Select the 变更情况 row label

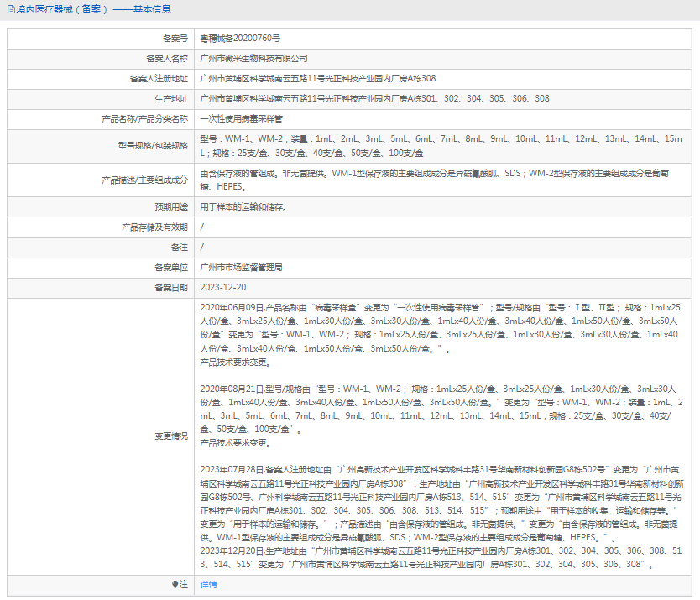[171, 436]
